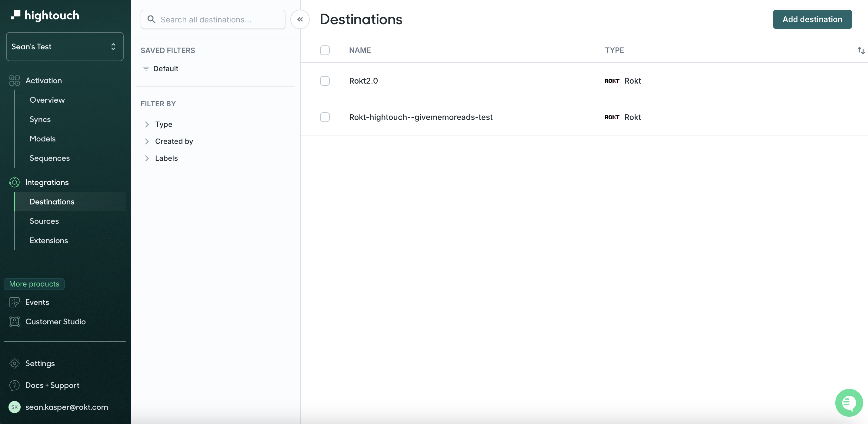868x424 pixels.
Task: Click the Hightouch logo icon
Action: (x=15, y=15)
